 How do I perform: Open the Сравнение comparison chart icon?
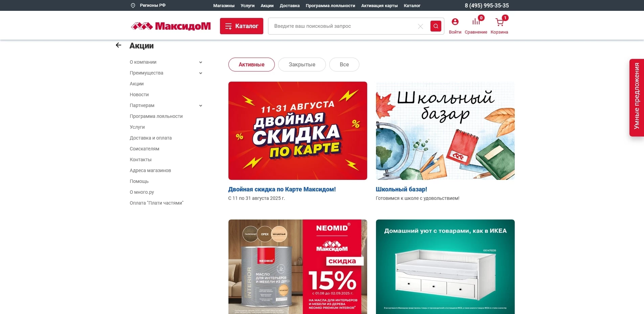(x=476, y=22)
